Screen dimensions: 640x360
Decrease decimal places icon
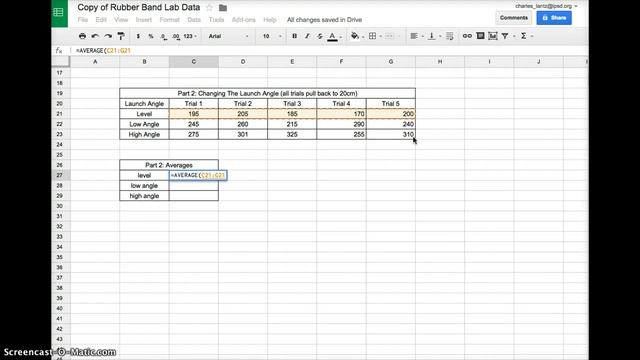163,36
